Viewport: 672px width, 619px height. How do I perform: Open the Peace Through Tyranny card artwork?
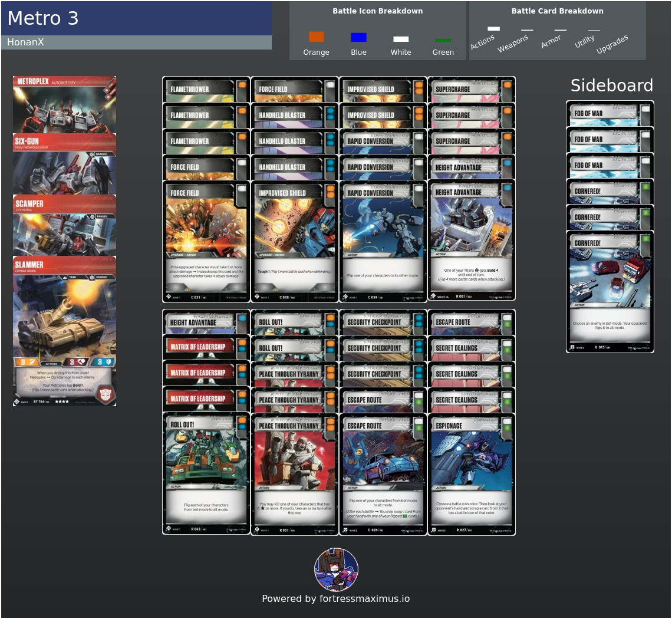pyautogui.click(x=294, y=458)
